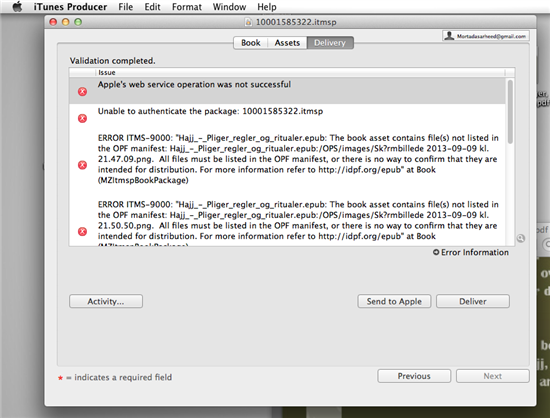The width and height of the screenshot is (550, 418).
Task: Click the Deliver button
Action: pos(473,301)
